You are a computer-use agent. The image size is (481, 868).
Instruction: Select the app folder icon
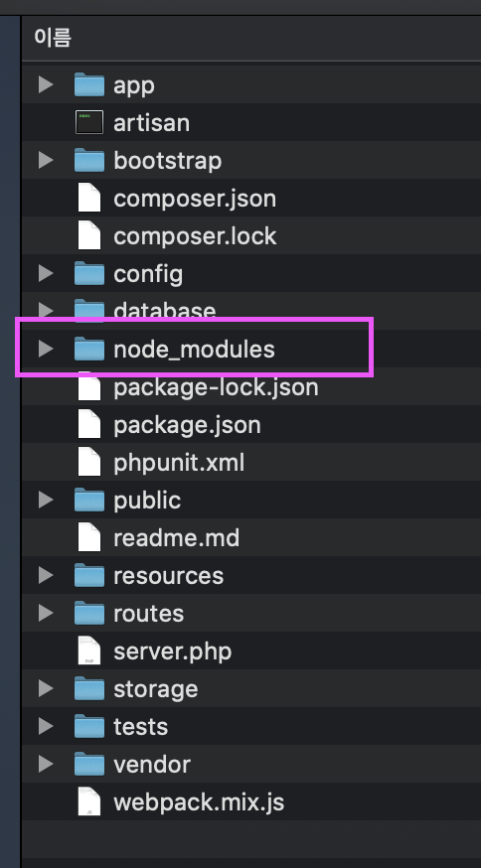(x=89, y=84)
